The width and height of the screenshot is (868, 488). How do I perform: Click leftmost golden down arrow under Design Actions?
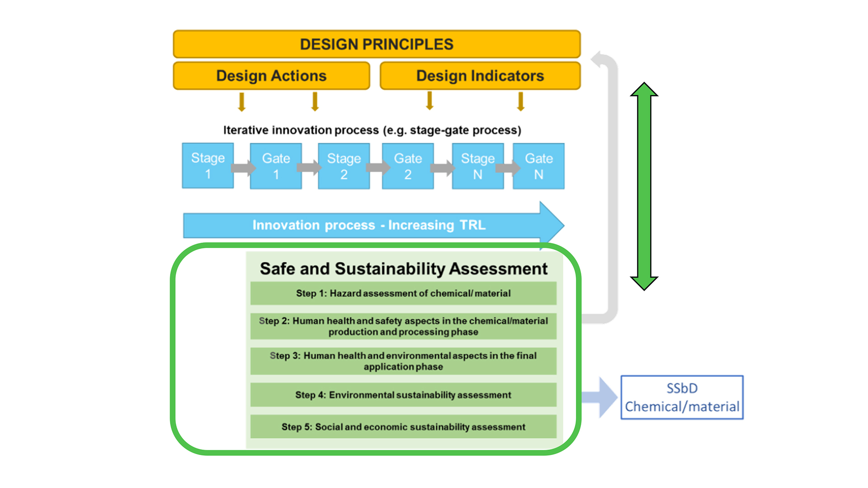click(x=242, y=102)
